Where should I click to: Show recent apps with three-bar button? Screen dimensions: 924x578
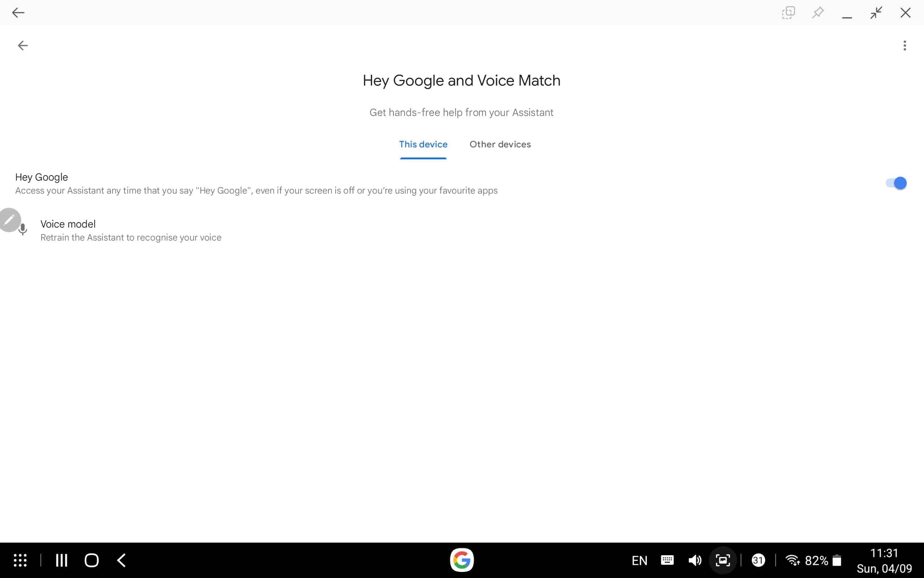tap(61, 560)
